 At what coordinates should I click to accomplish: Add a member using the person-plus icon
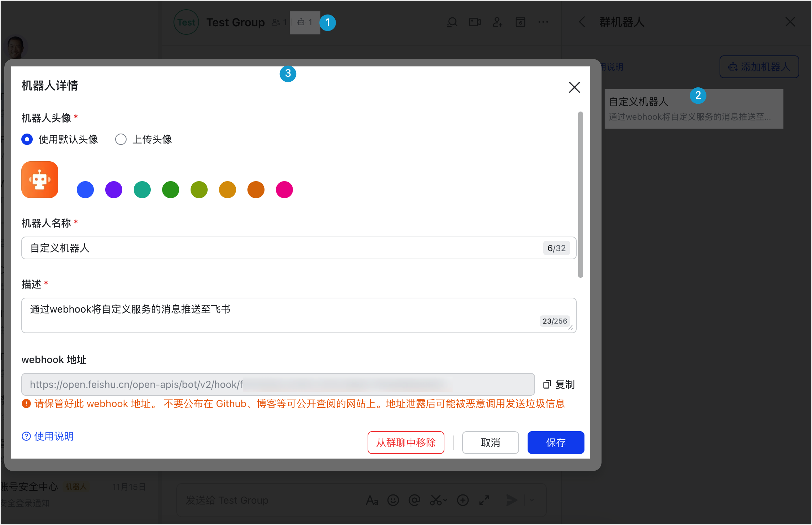(x=498, y=22)
